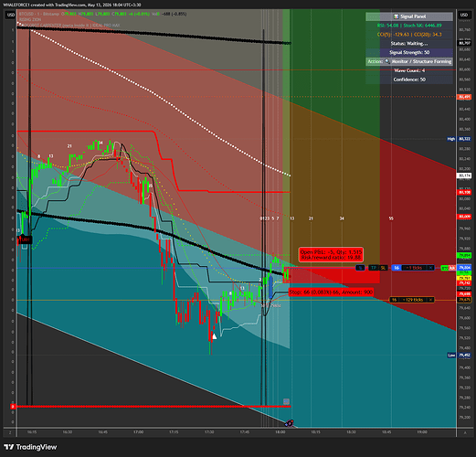Click the SL button on position line

click(x=383, y=268)
